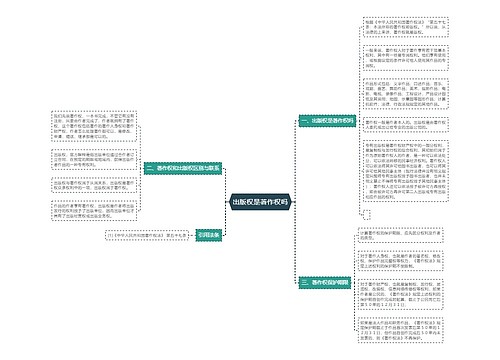Viewport: 500px width, 360px height.
Task: Click the note 出版权与著作权属于从属关系
Action: click(x=94, y=185)
